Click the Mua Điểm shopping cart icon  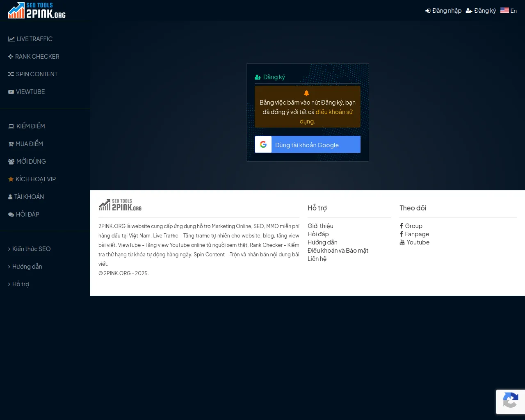11,144
